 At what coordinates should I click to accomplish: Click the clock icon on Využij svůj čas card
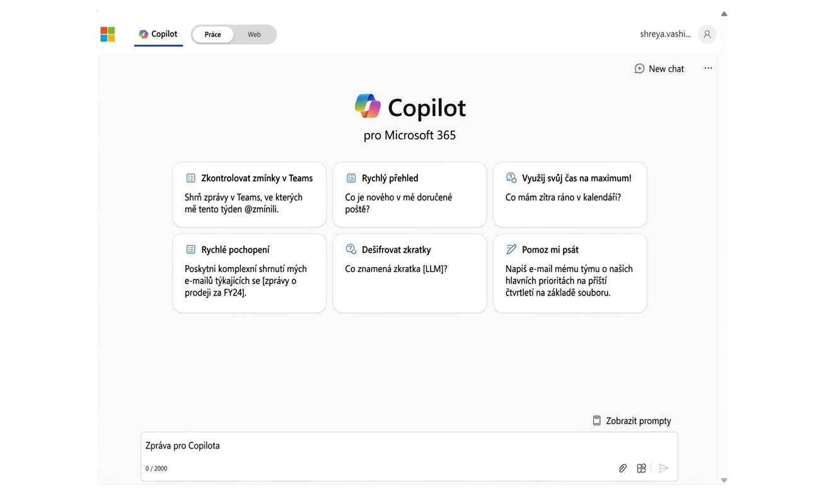click(x=511, y=178)
